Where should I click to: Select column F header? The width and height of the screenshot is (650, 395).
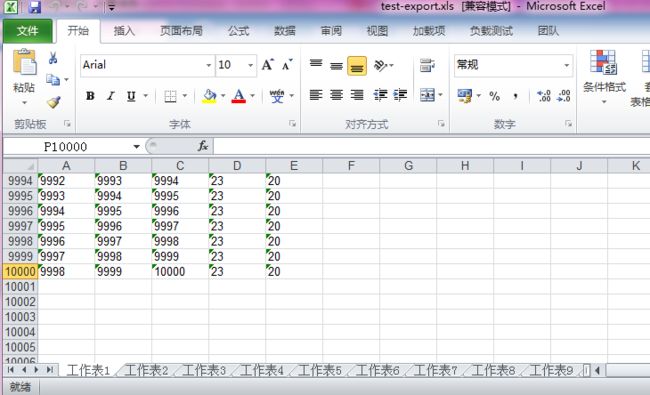pos(351,166)
